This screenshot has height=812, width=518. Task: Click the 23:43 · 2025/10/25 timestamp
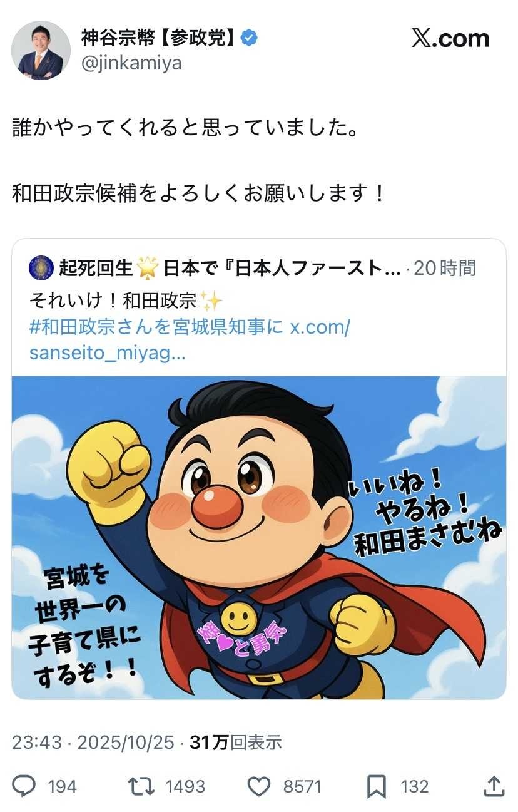pos(93,743)
